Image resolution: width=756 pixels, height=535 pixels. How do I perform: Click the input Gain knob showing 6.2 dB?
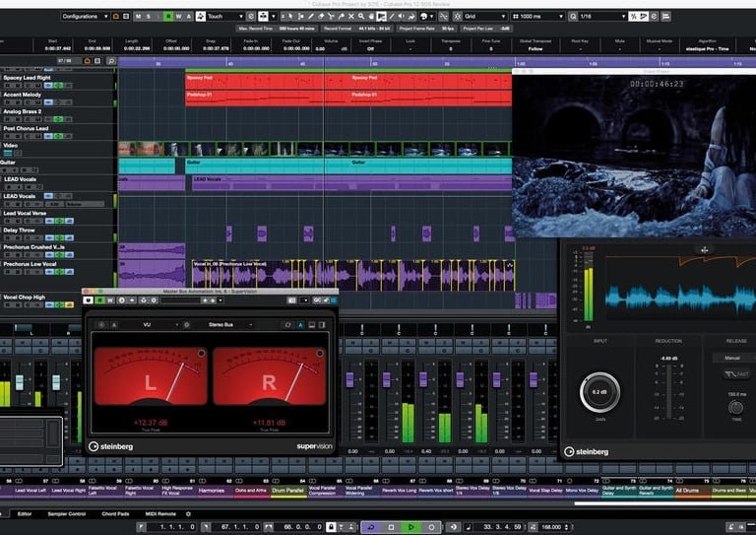click(599, 392)
